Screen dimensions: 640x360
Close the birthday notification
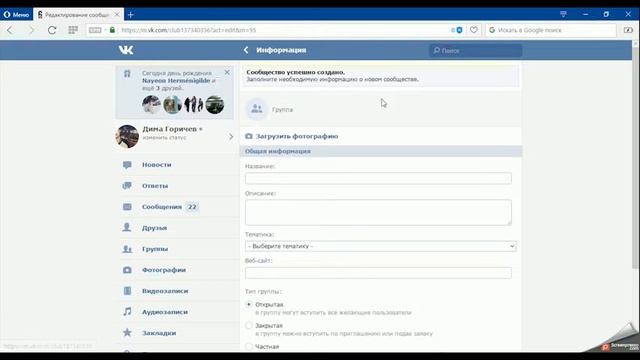point(227,73)
